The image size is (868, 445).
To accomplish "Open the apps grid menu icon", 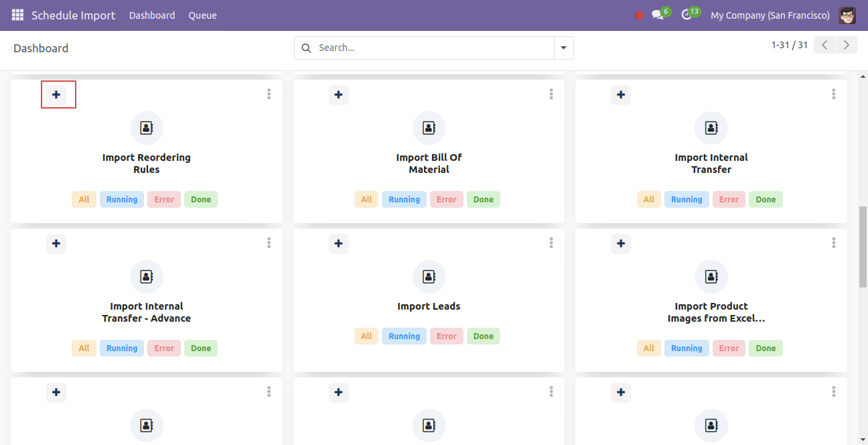I will coord(17,15).
